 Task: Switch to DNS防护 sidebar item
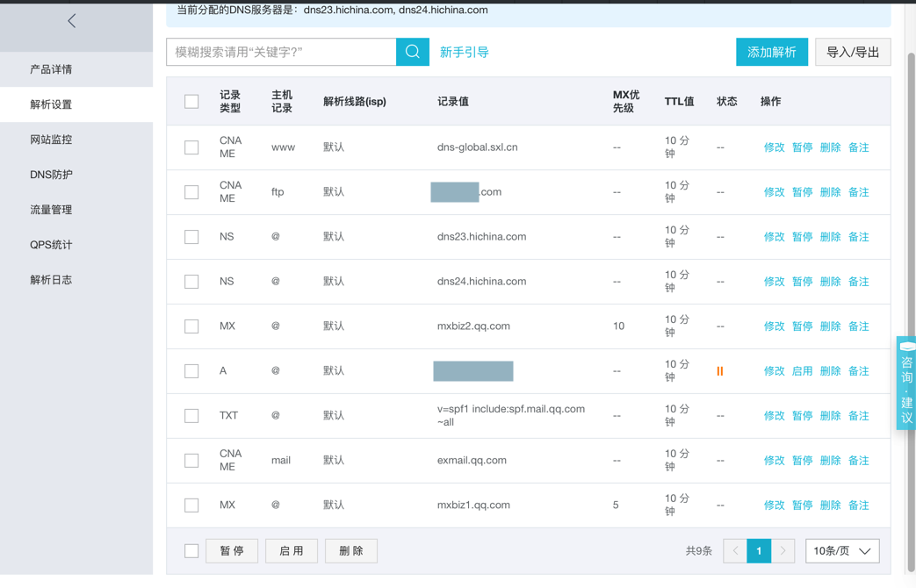51,175
